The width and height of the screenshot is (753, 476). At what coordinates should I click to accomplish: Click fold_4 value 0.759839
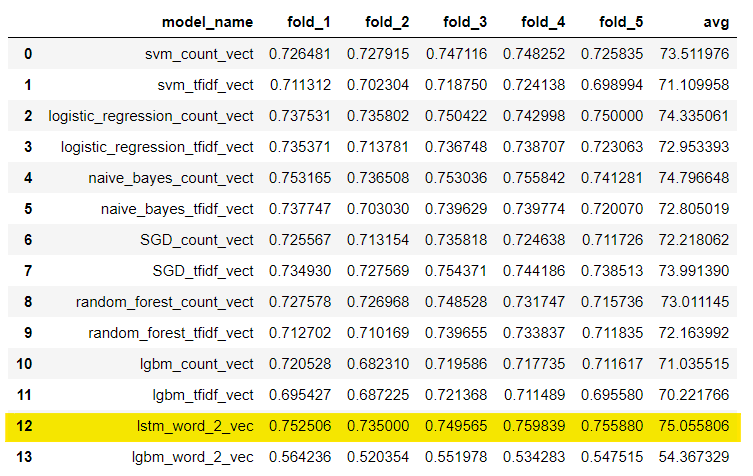click(x=534, y=426)
